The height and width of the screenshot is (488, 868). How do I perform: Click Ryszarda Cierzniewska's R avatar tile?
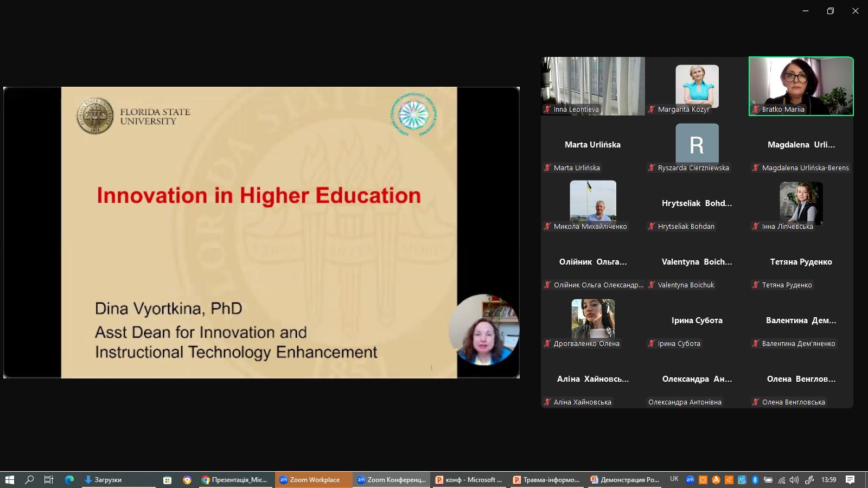pos(697,144)
